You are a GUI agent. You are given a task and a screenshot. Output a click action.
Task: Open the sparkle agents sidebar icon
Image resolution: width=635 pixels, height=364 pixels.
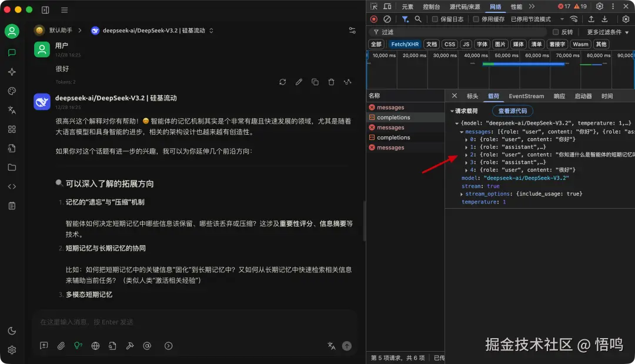(12, 72)
